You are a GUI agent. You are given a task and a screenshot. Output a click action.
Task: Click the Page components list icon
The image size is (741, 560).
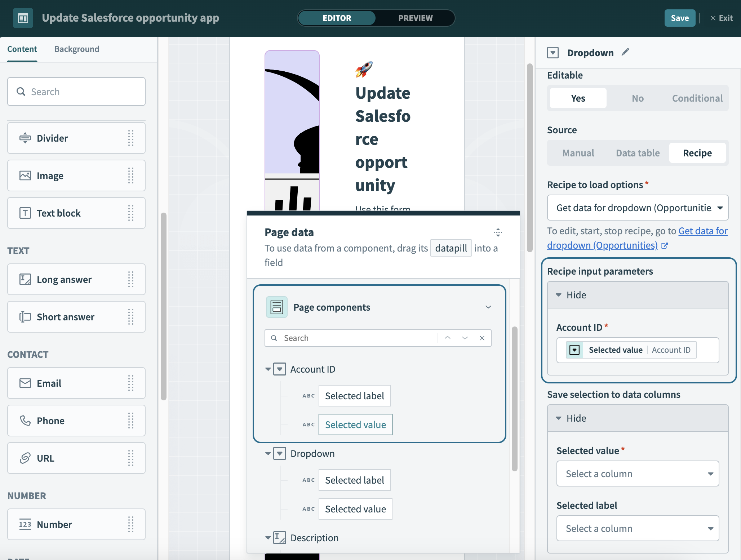276,307
